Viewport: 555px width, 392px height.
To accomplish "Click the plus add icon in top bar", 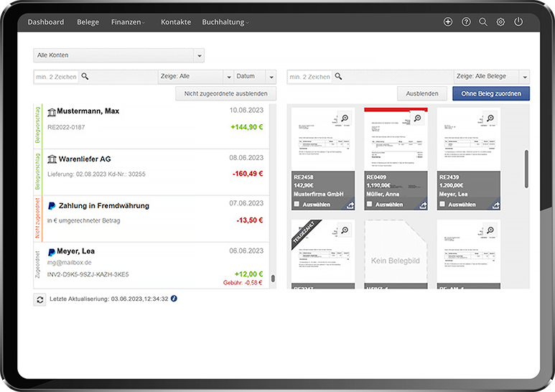I will pos(448,22).
